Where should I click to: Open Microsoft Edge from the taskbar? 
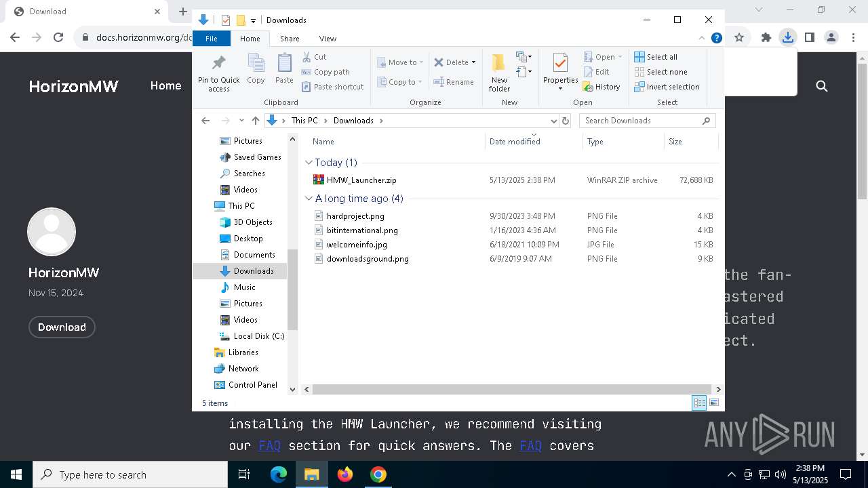pos(279,474)
